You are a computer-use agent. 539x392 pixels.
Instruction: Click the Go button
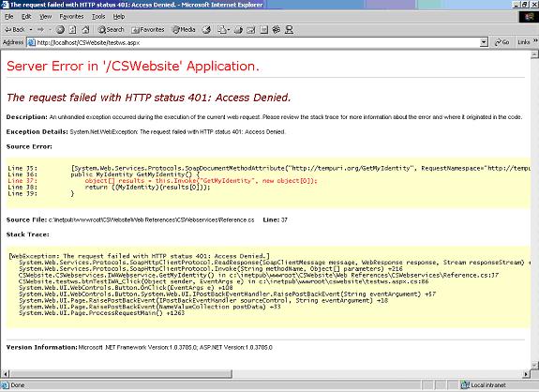[x=502, y=42]
